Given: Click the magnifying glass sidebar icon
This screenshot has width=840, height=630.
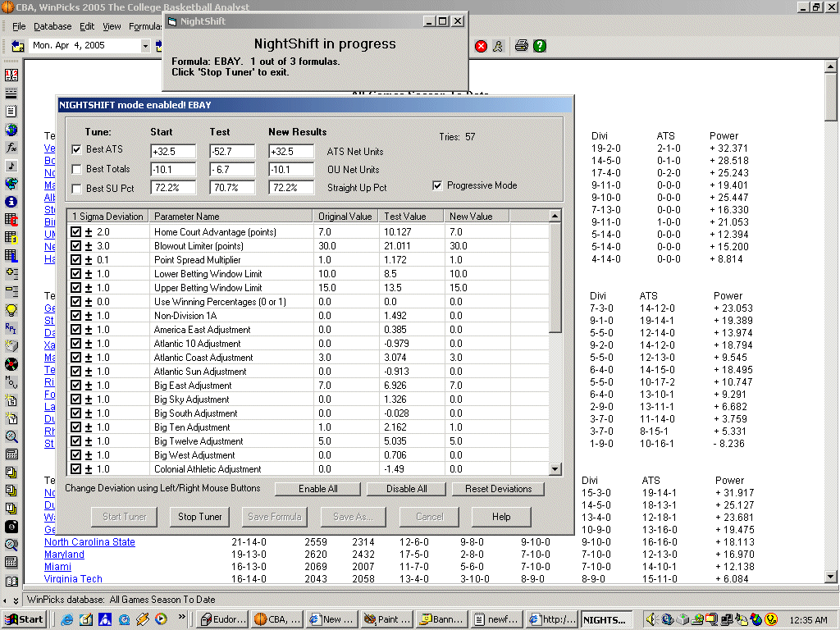Looking at the screenshot, I should (x=11, y=436).
